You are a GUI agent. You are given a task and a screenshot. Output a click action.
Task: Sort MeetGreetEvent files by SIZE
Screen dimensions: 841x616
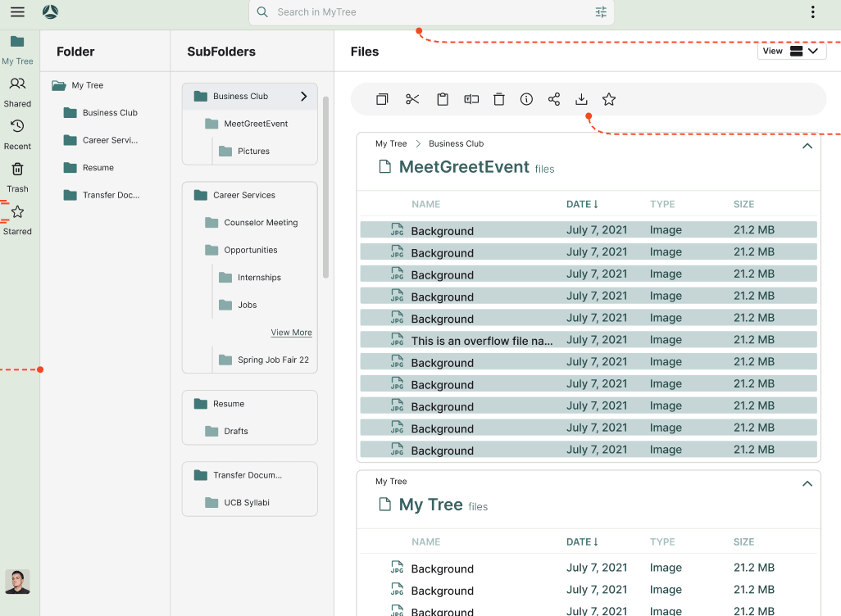pyautogui.click(x=744, y=204)
